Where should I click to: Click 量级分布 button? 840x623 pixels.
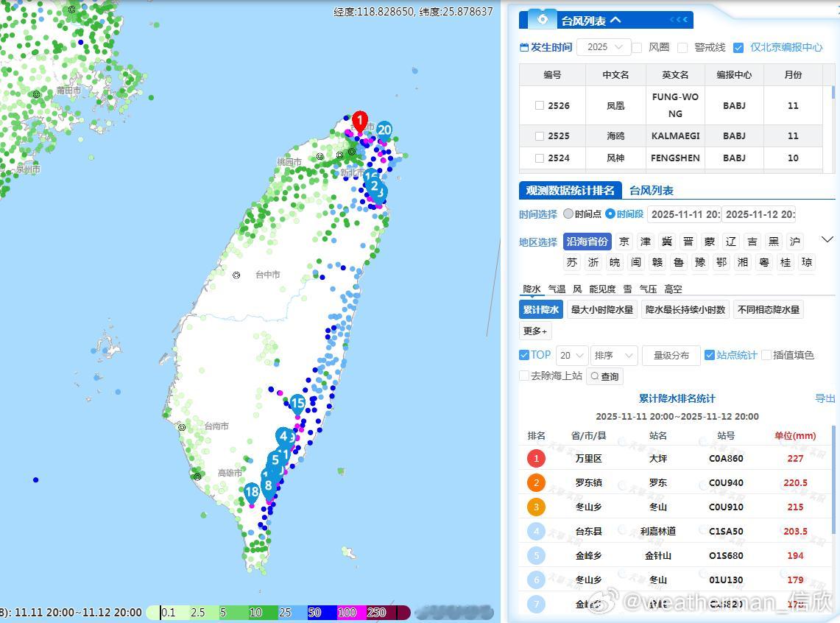671,355
